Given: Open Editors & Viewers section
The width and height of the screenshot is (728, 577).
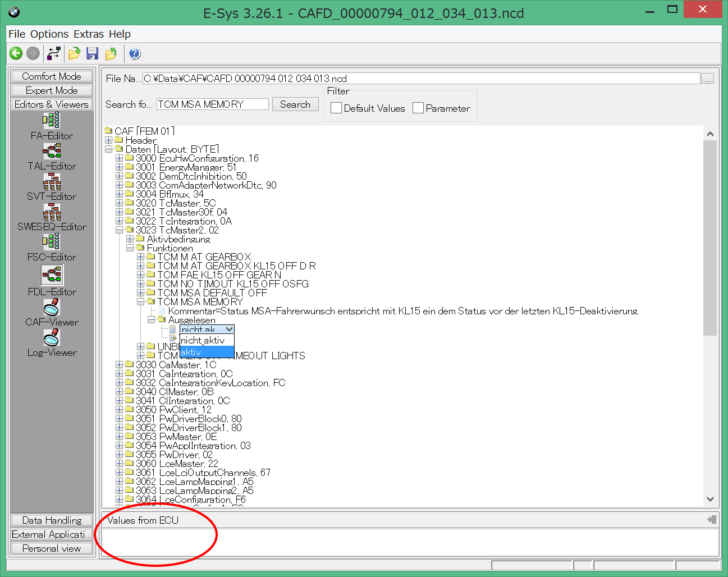Looking at the screenshot, I should click(52, 104).
